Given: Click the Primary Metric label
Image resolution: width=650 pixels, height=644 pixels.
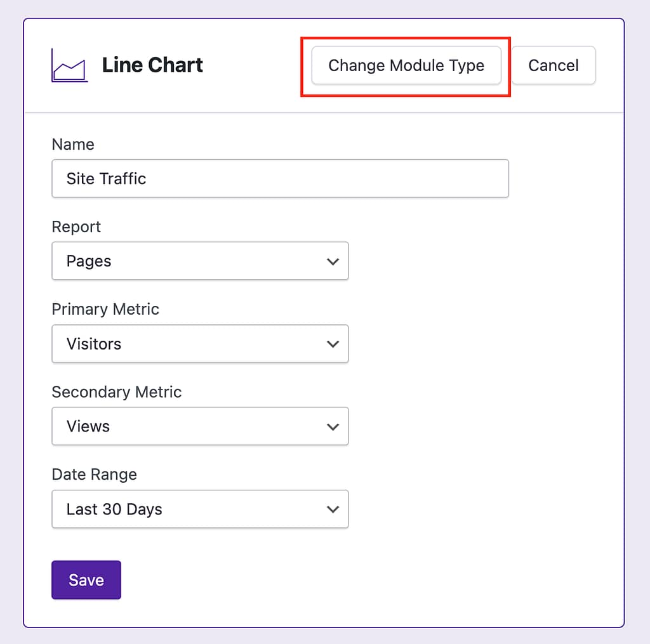Looking at the screenshot, I should [x=105, y=309].
